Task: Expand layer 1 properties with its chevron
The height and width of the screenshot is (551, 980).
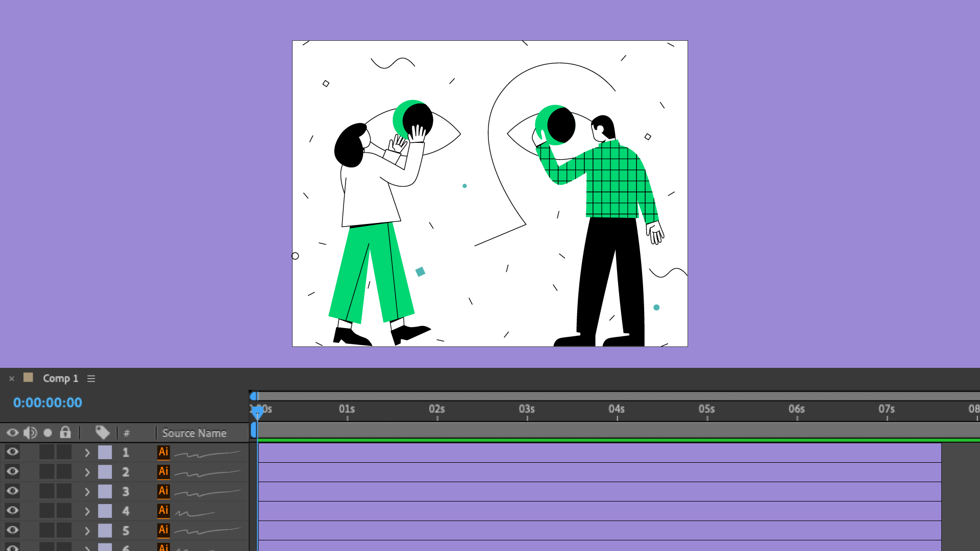Action: (87, 452)
